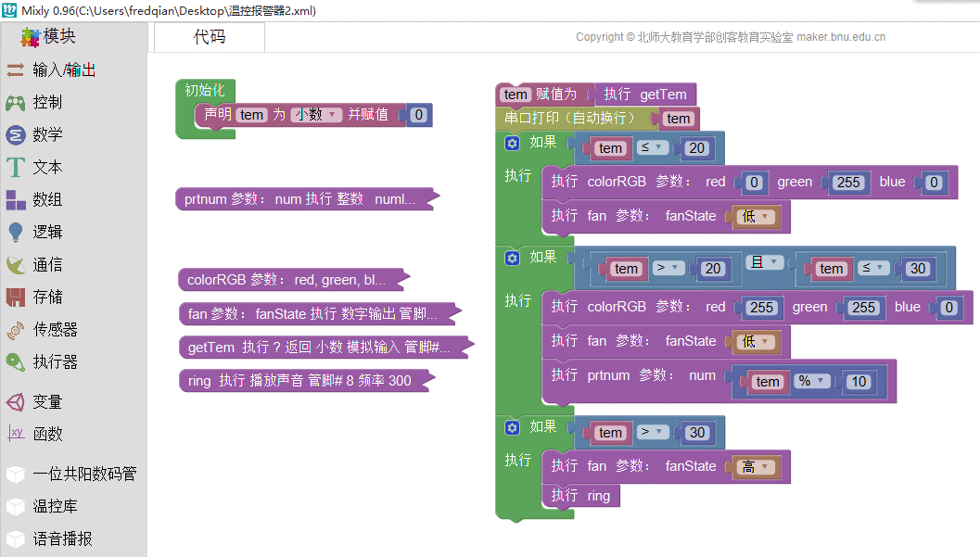Open the 语音播报 cube icon library
980x557 pixels.
[x=15, y=538]
